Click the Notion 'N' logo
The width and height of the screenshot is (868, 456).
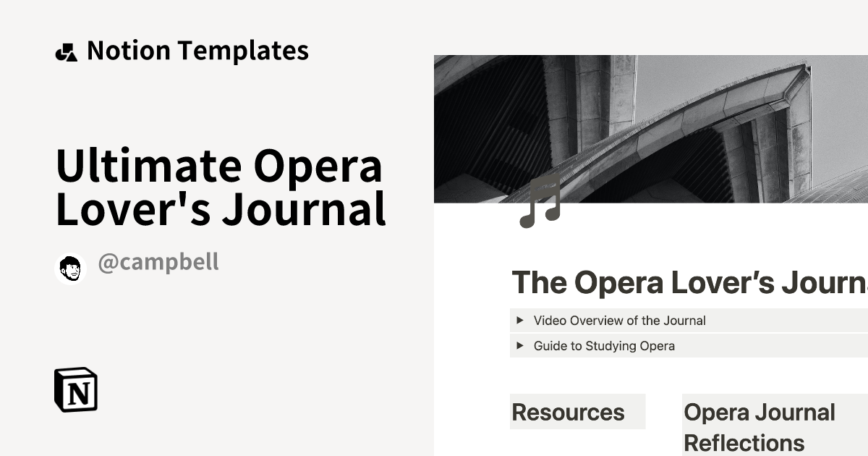76,391
